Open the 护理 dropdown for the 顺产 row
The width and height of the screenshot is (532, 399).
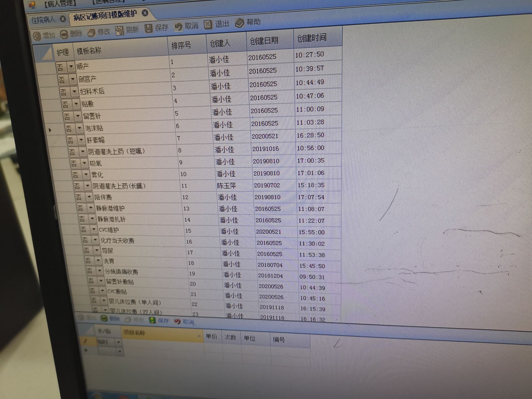pos(71,66)
